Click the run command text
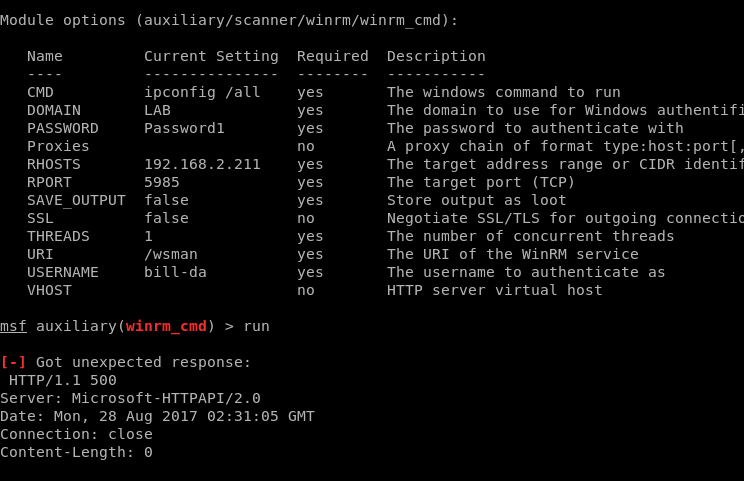 [x=257, y=327]
